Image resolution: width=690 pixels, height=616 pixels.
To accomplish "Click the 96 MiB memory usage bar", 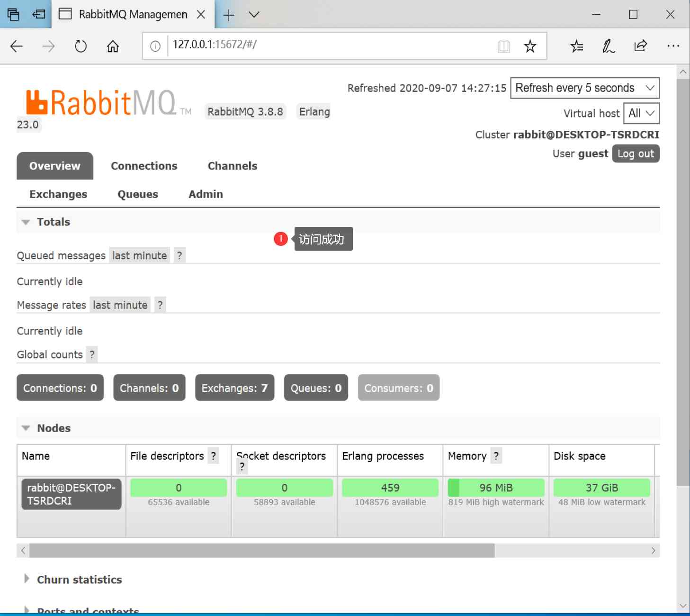I will tap(496, 488).
